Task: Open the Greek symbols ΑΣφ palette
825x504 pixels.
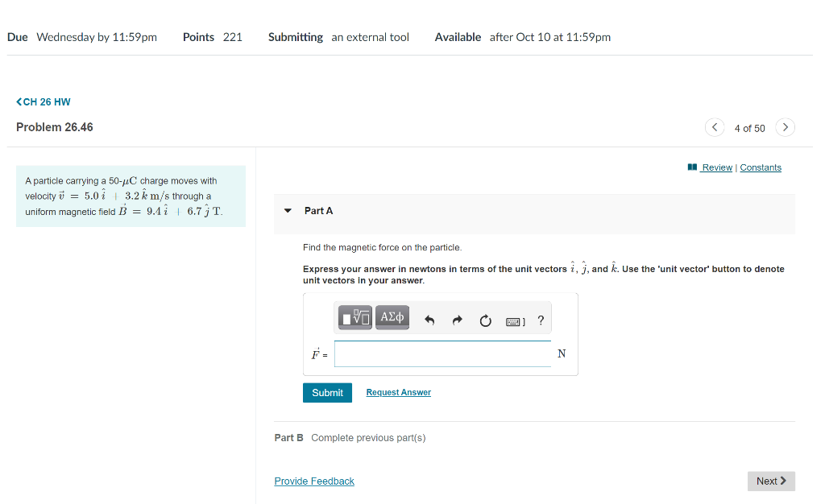Action: click(392, 317)
